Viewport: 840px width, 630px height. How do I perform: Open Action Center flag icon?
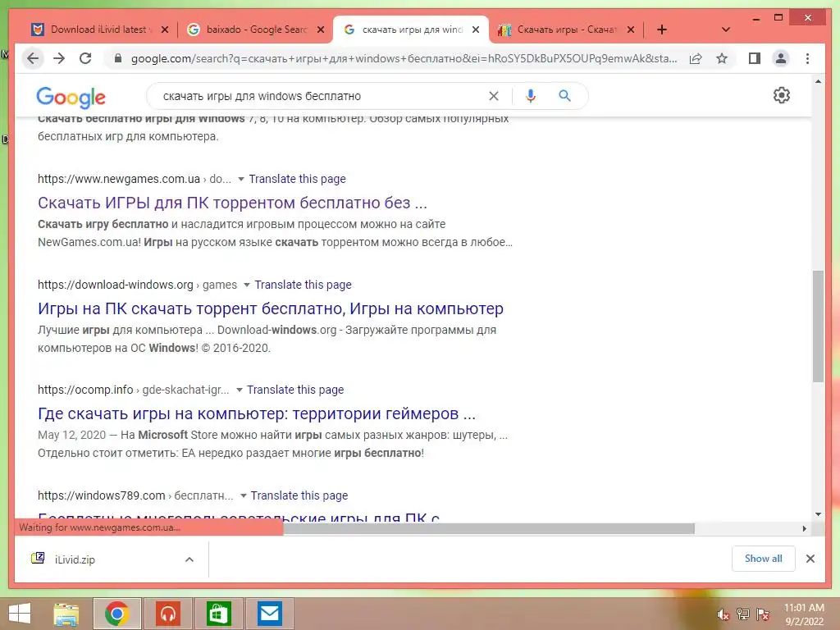click(x=763, y=614)
